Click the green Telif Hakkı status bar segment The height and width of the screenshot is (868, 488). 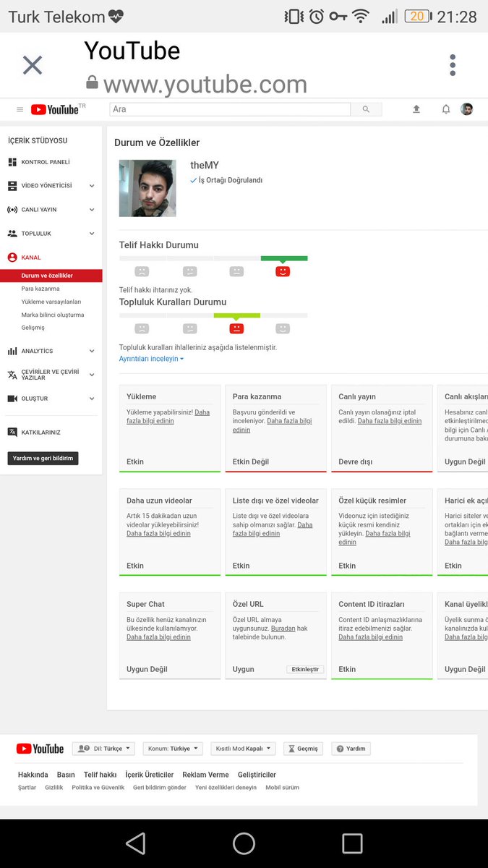click(x=284, y=258)
